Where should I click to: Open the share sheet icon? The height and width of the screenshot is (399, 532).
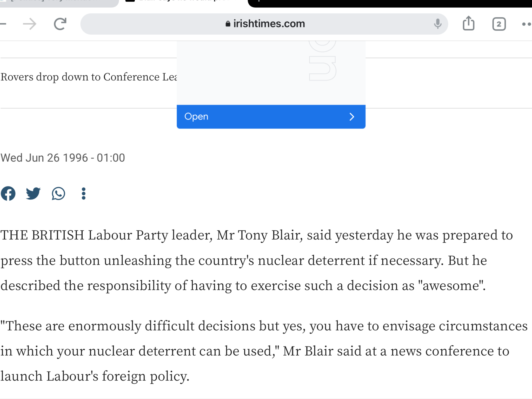pyautogui.click(x=469, y=23)
